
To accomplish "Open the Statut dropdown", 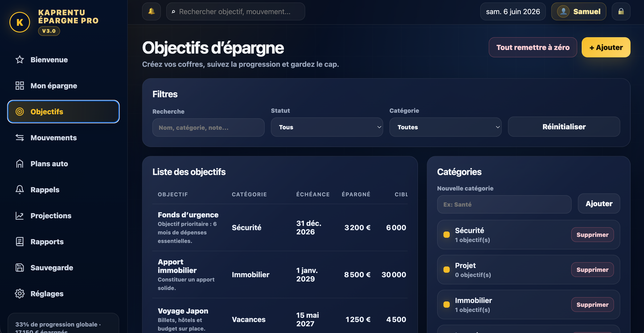I will (327, 127).
